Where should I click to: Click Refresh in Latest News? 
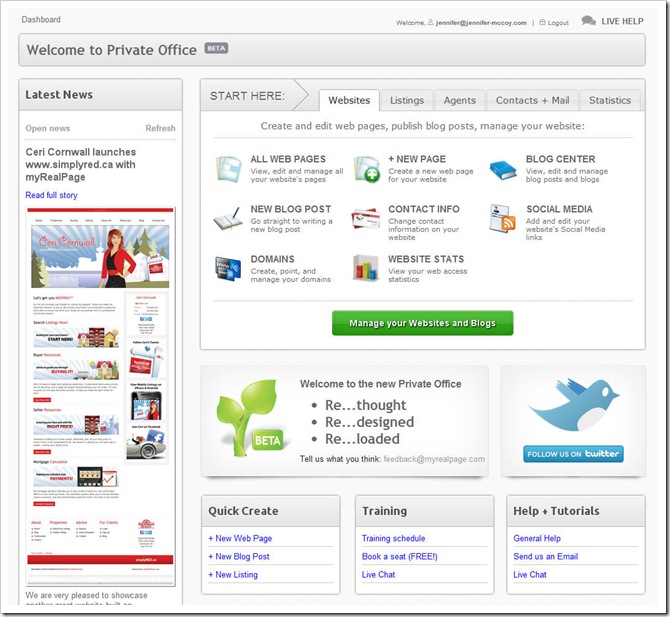(x=160, y=128)
